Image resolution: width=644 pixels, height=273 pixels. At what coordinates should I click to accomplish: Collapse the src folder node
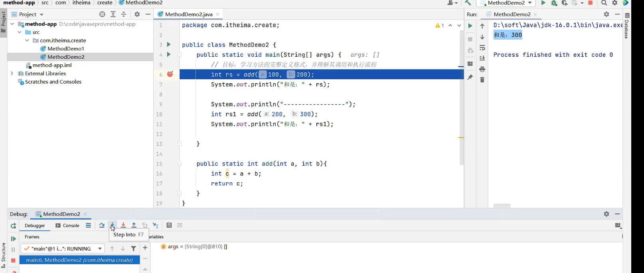[x=20, y=32]
